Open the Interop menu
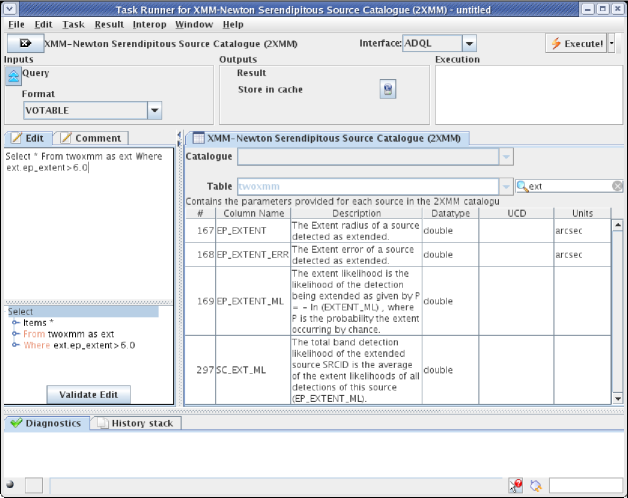Image resolution: width=628 pixels, height=498 pixels. click(x=149, y=24)
